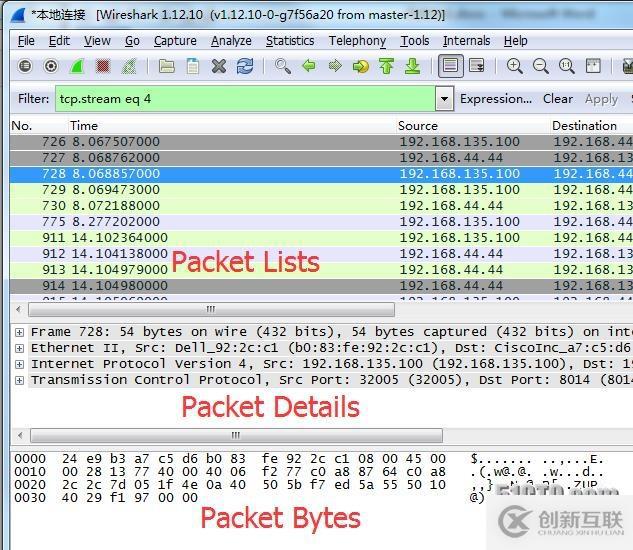633x550 pixels.
Task: Go forward in packet history
Action: point(335,66)
